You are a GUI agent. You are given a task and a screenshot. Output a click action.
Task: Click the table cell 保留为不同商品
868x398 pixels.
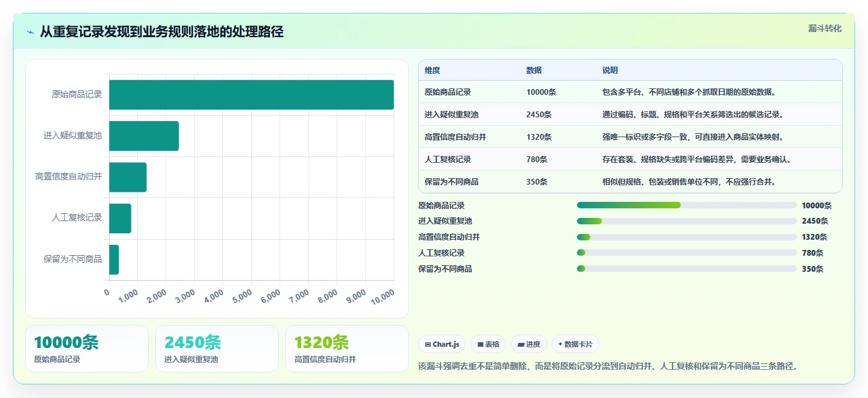(x=451, y=182)
